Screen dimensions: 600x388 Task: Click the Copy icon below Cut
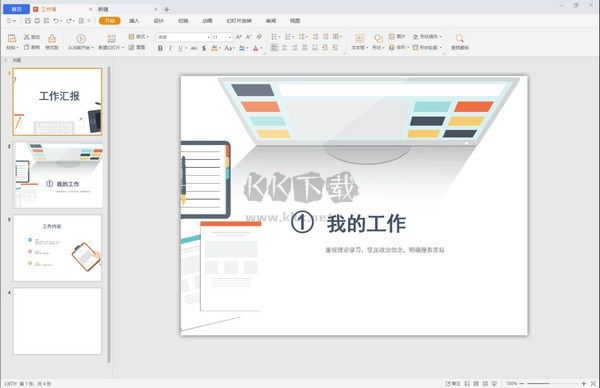tap(27, 47)
